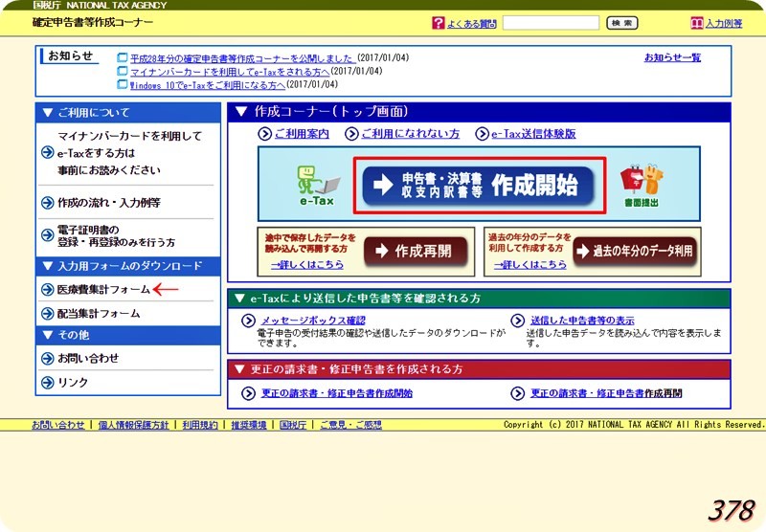The image size is (766, 532).
Task: Open the マイナンバーカードを利用してe-Tax notice link
Action: [230, 72]
